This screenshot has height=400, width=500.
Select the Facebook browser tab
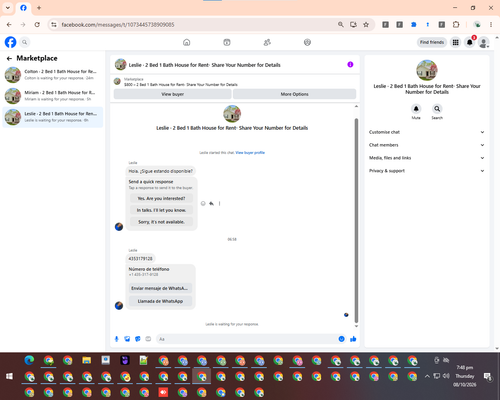point(23,8)
